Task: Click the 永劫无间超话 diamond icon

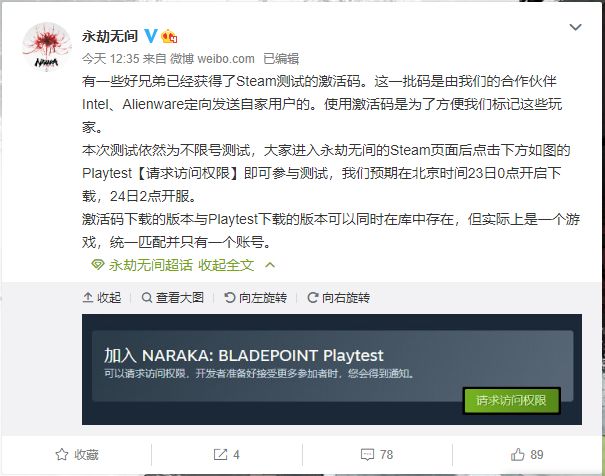Action: (98, 265)
